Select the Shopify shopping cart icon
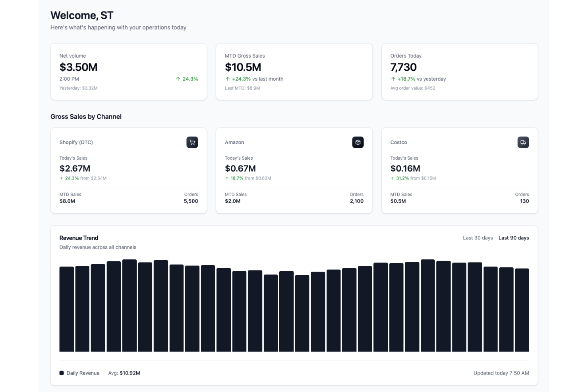The width and height of the screenshot is (588, 392). point(192,142)
